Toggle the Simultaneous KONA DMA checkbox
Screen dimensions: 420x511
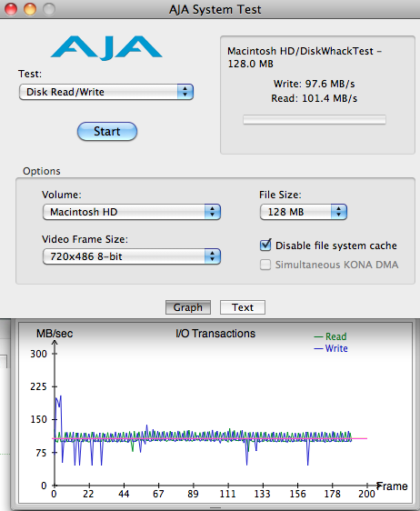265,265
